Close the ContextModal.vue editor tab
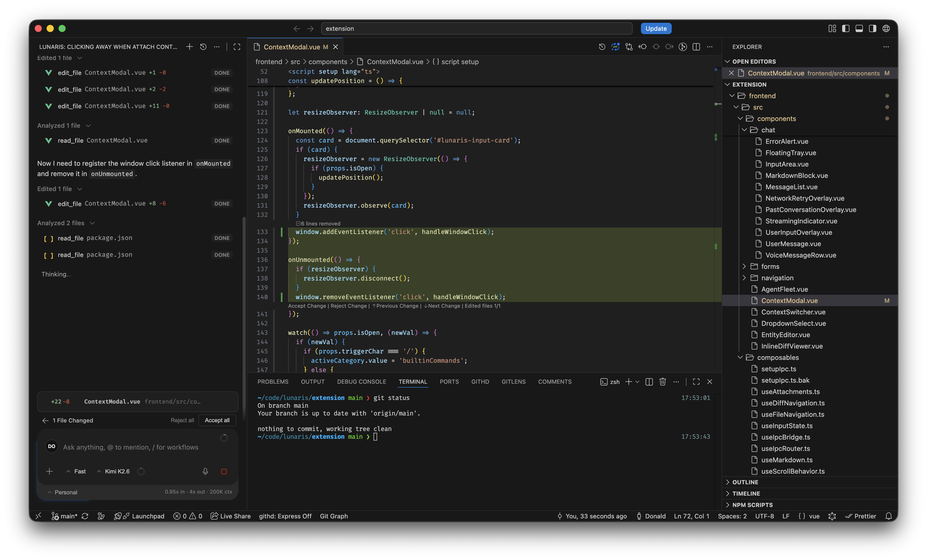 tap(335, 47)
